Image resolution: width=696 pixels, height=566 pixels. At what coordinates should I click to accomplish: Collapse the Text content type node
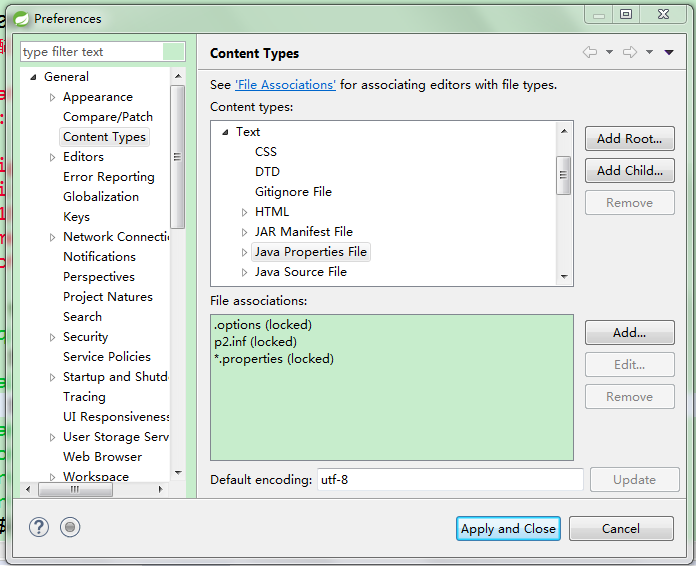tap(225, 132)
